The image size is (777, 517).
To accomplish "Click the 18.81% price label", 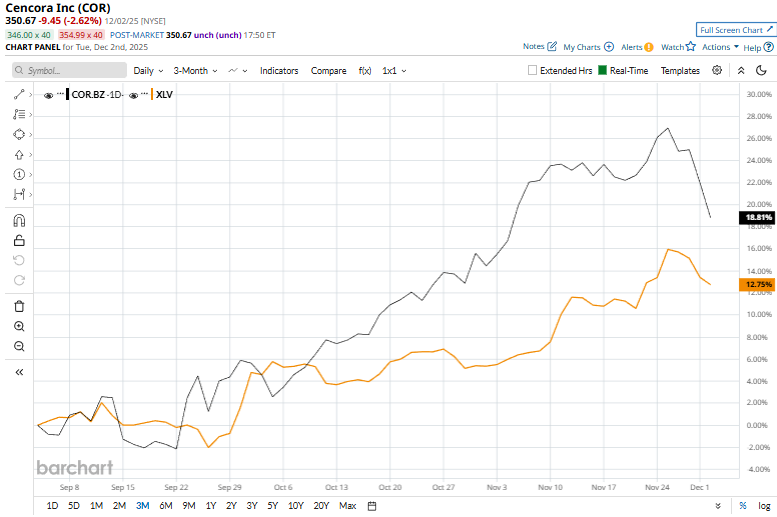I will point(757,217).
